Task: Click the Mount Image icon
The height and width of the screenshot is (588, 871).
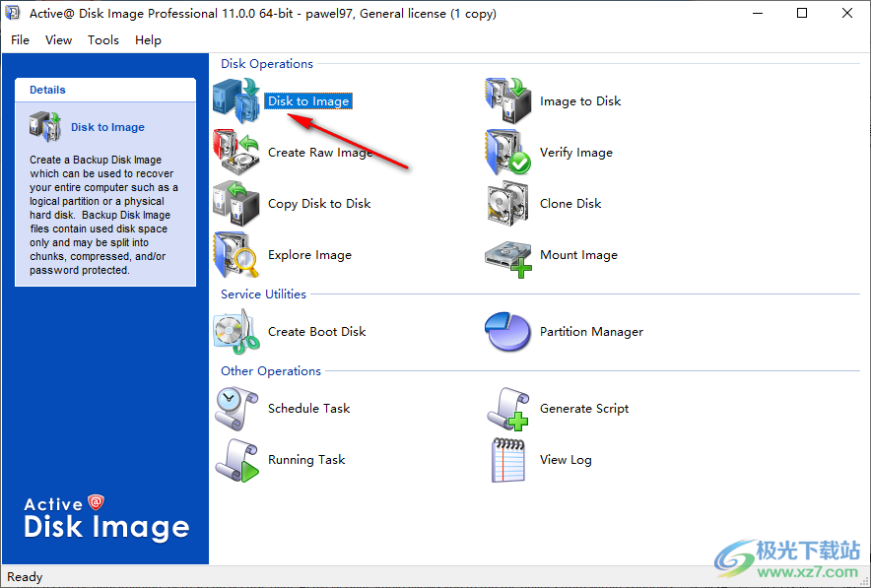Action: tap(507, 255)
